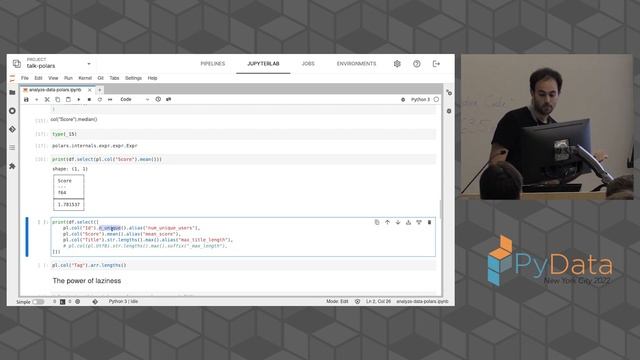Switch to the ENVIRONMENTS tab
Viewport: 640px width, 360px height.
click(x=356, y=64)
